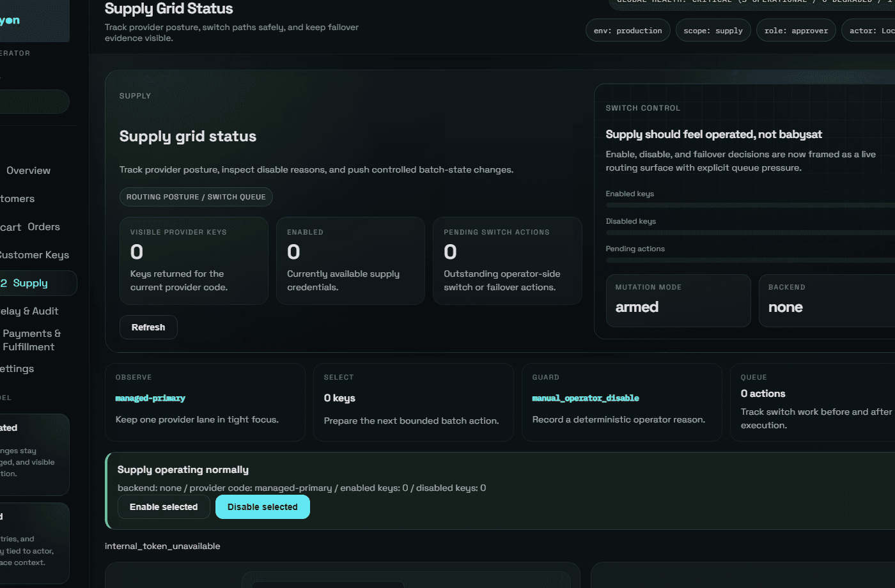This screenshot has width=895, height=588.
Task: Open Orders via the cart icon
Action: [32, 226]
